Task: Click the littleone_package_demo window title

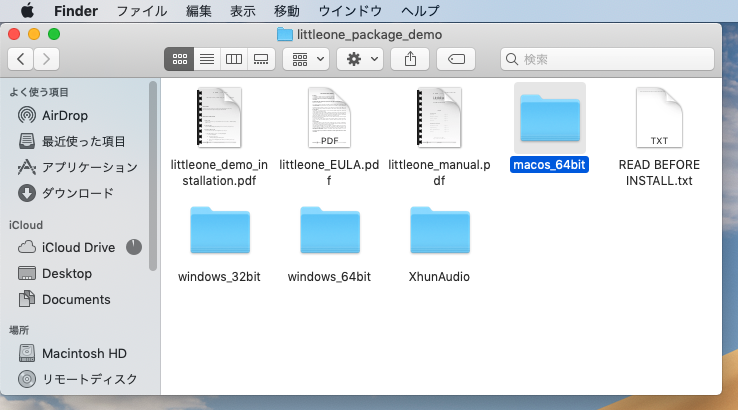Action: tap(369, 35)
